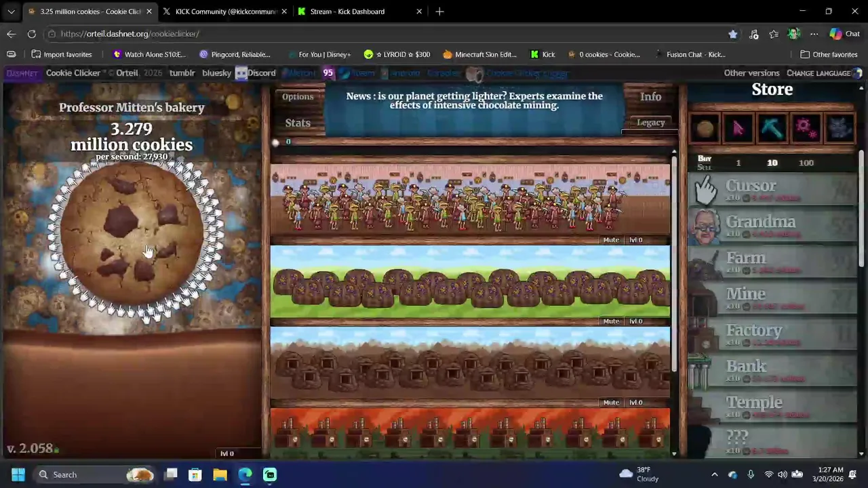This screenshot has height=488, width=868.
Task: Click the big chocolate chip cookie
Action: coord(132,234)
